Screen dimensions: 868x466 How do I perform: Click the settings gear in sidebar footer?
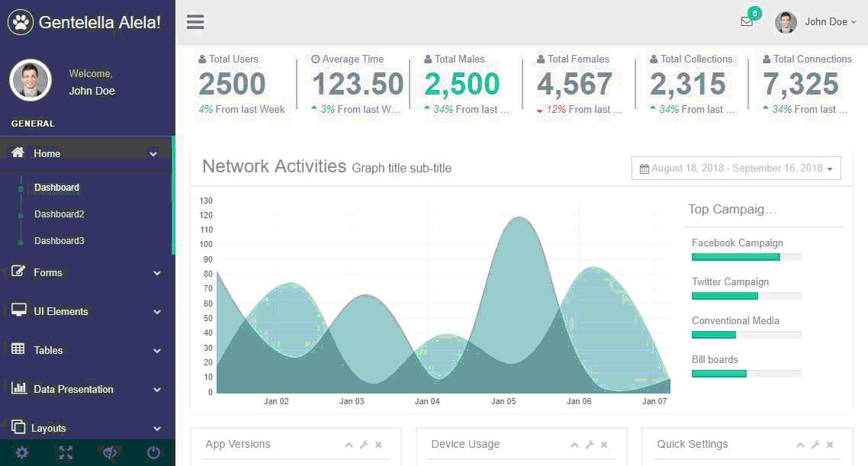tap(22, 453)
